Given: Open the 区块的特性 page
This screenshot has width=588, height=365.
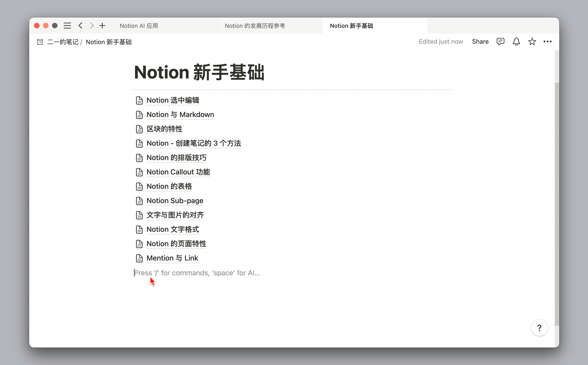Looking at the screenshot, I should 165,129.
